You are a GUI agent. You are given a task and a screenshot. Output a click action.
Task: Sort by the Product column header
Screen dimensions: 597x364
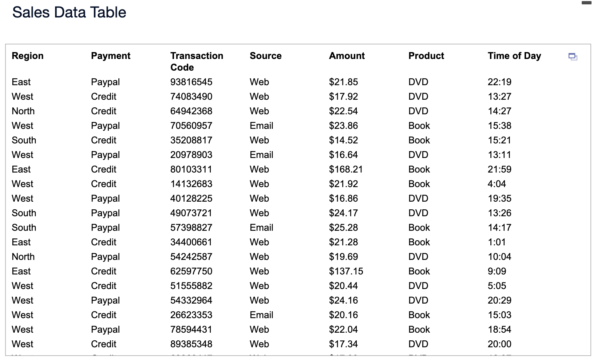coord(426,56)
